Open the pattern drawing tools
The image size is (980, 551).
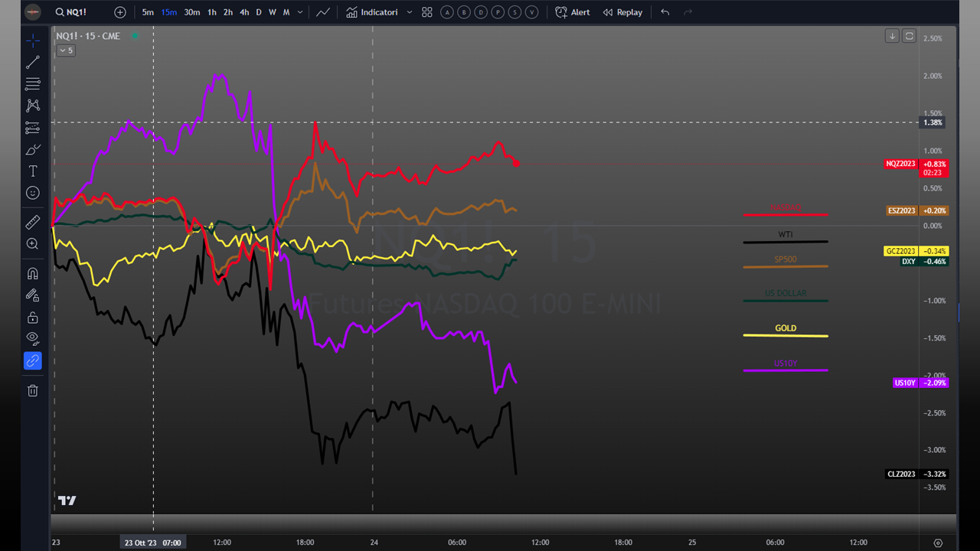click(x=33, y=106)
